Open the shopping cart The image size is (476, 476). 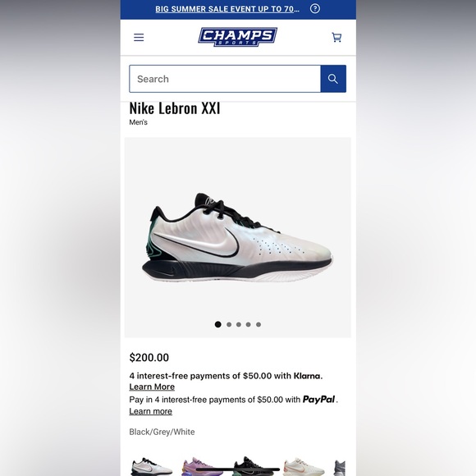point(336,37)
